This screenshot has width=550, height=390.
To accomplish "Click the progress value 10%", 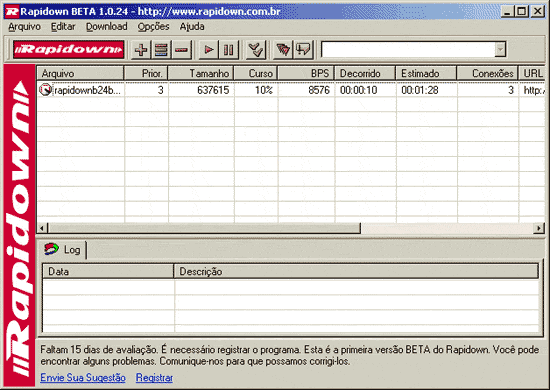I will click(x=264, y=90).
